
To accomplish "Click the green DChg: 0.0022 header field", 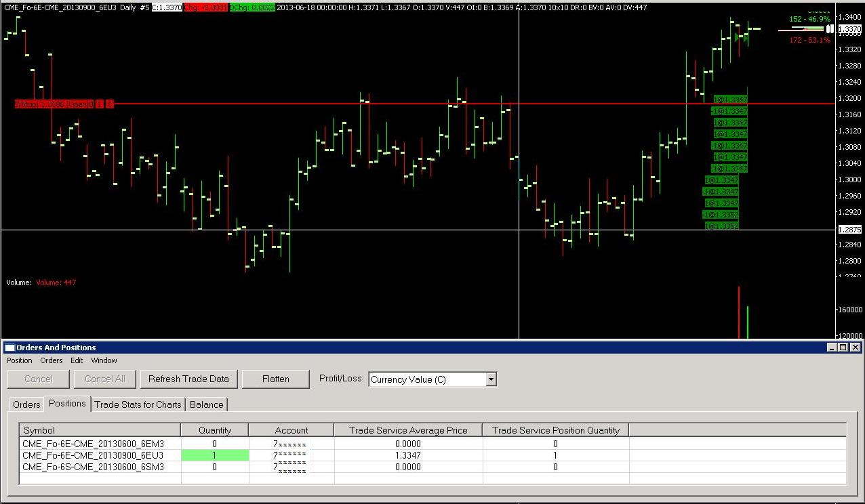I will click(252, 7).
